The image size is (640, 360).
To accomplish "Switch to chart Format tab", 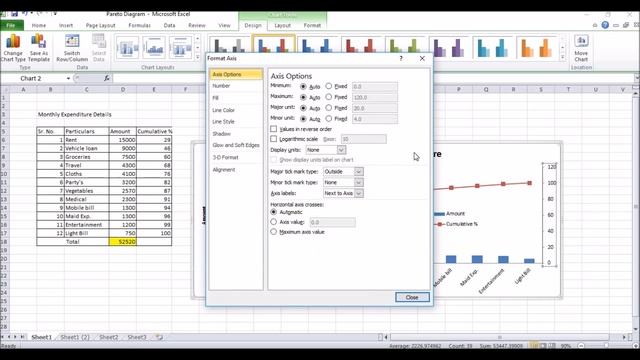I will coord(312,25).
